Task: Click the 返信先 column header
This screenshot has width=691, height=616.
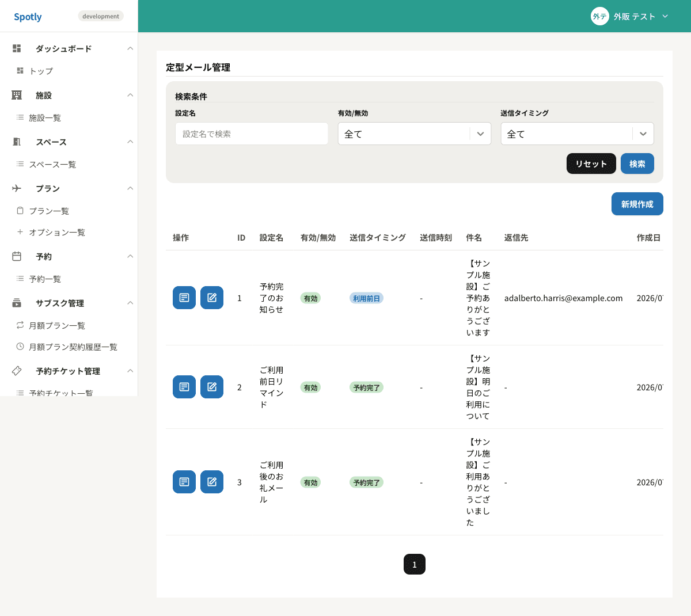Action: [x=516, y=237]
